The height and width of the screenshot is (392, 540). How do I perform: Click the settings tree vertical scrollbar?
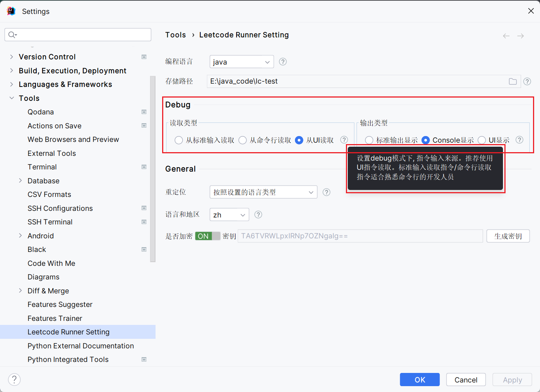pos(153,169)
